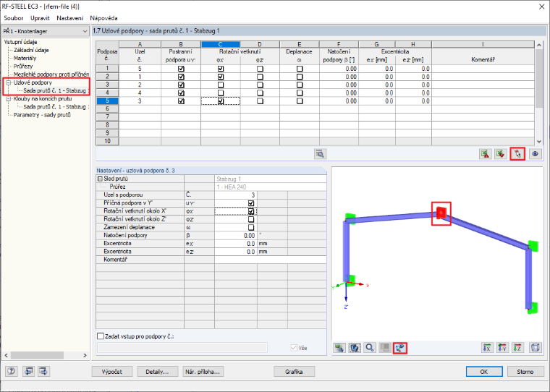Check rotational restraint φZ' in row 1
Screen dimensions: 550x392
point(260,69)
